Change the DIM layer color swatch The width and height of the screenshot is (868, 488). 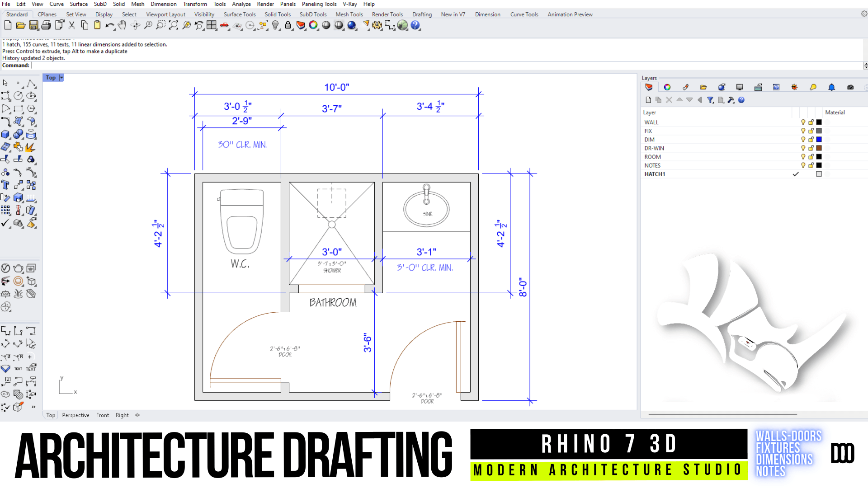[x=819, y=140]
